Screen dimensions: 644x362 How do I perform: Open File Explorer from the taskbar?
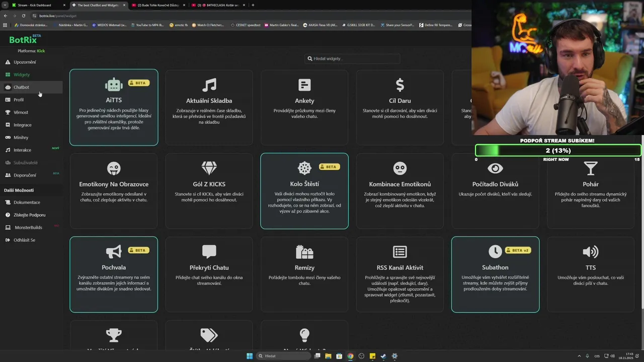coord(328,356)
